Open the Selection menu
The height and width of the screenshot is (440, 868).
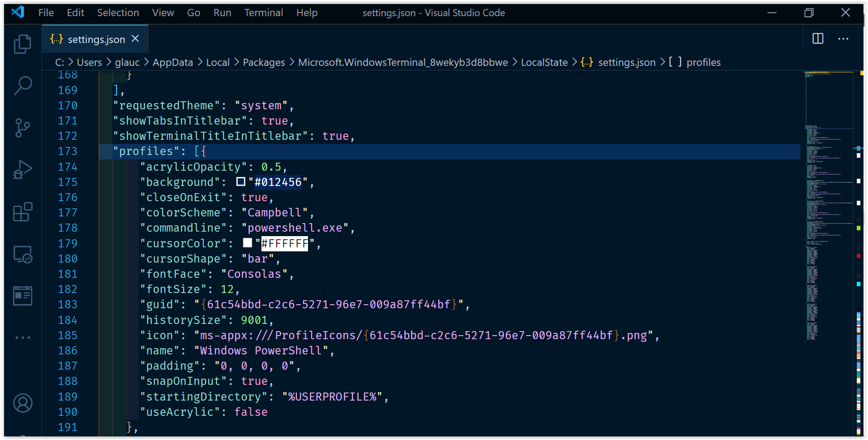(118, 13)
